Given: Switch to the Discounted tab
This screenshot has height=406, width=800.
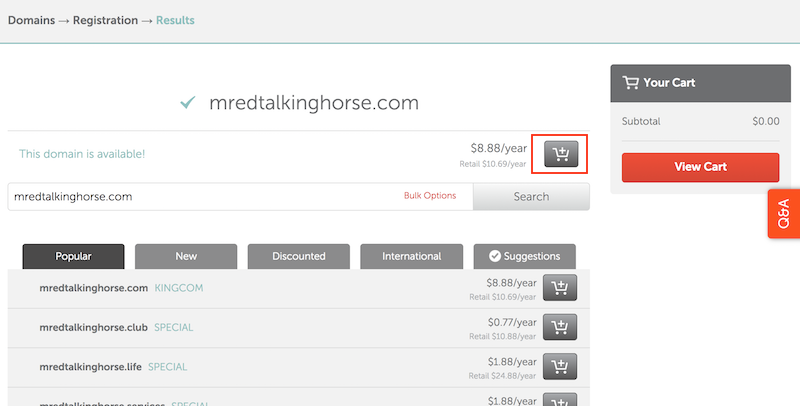Looking at the screenshot, I should click(299, 256).
